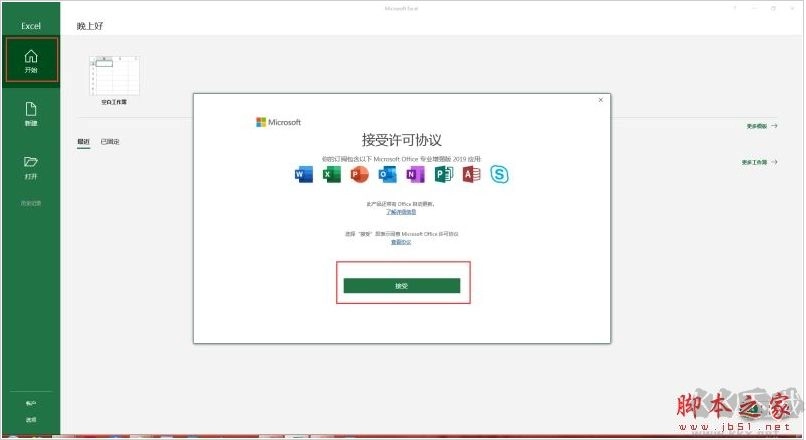Click the PowerPoint icon in license dialog

click(x=360, y=175)
